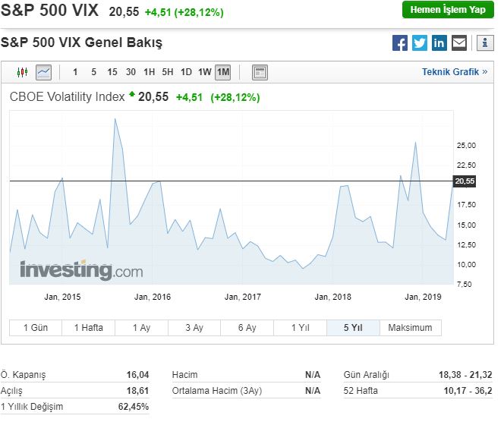Share the page on LinkedIn
This screenshot has width=504, height=425.
439,42
